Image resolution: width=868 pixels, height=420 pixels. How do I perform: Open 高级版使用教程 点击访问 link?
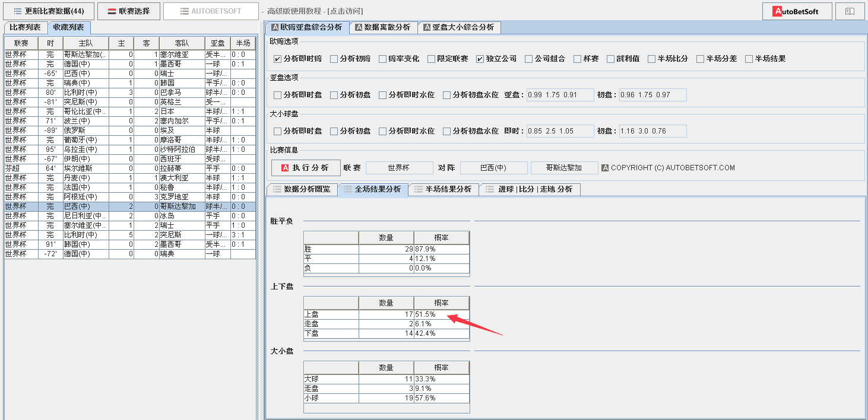click(x=315, y=11)
